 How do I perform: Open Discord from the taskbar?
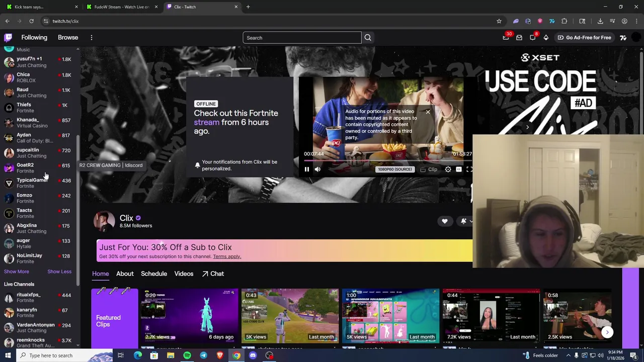tap(253, 355)
